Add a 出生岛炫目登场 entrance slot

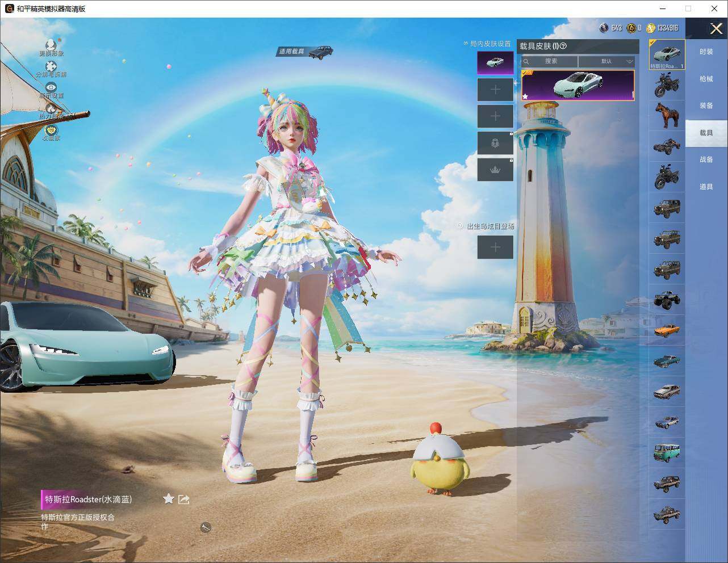[495, 247]
